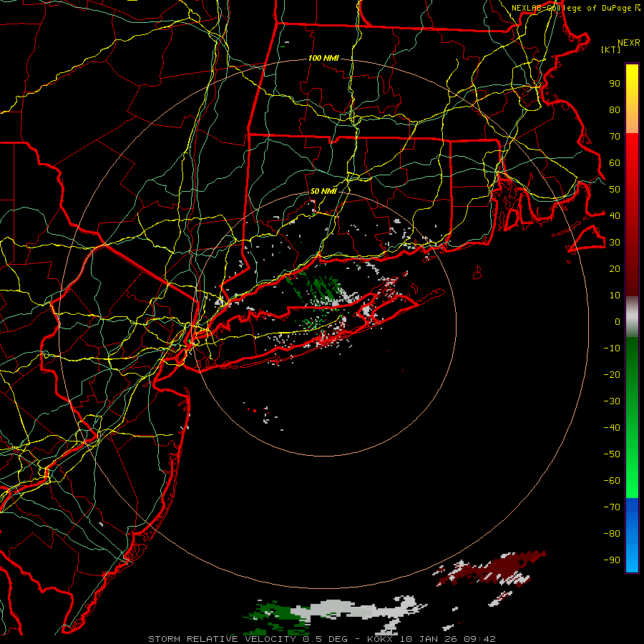Click the -60 value on velocity scale

(612, 481)
